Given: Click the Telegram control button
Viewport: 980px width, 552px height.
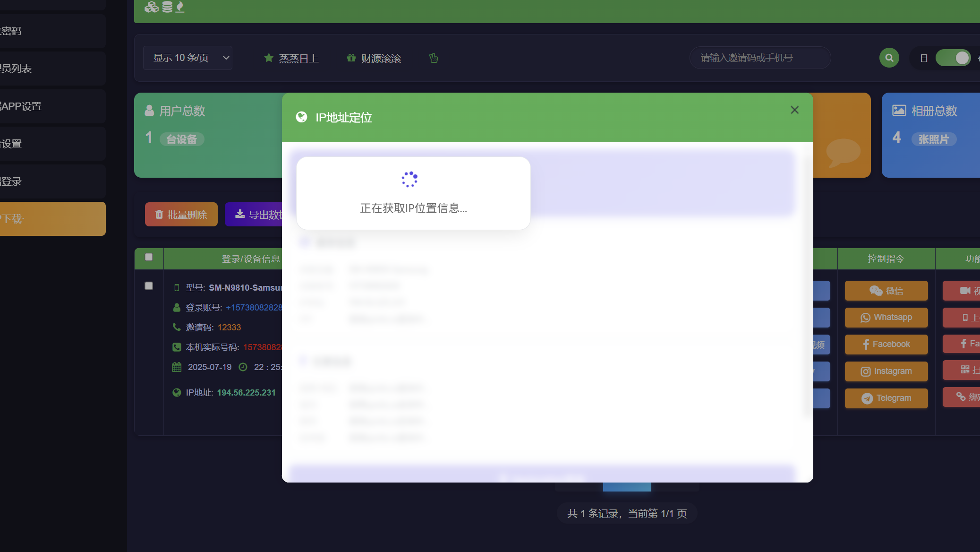Looking at the screenshot, I should tap(886, 398).
